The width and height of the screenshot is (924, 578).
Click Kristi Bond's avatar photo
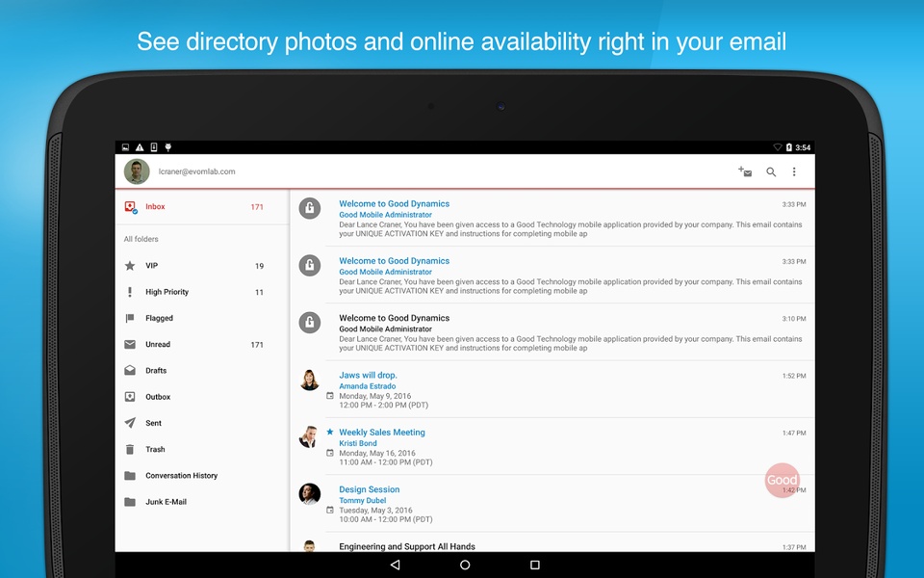(310, 437)
